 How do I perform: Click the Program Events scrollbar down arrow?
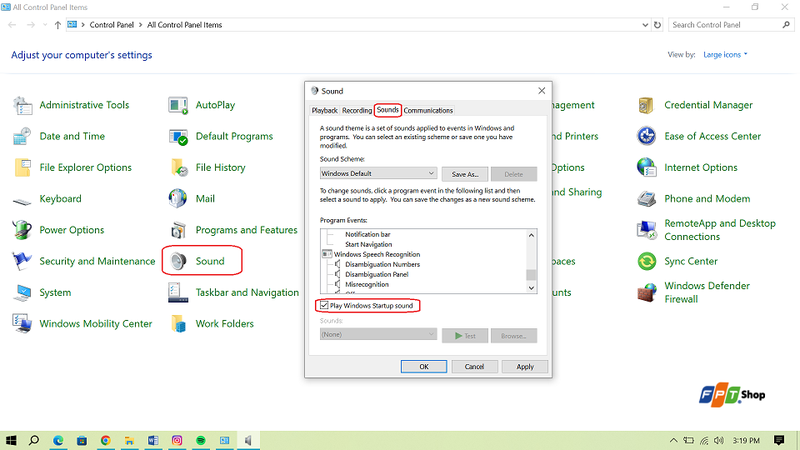531,288
